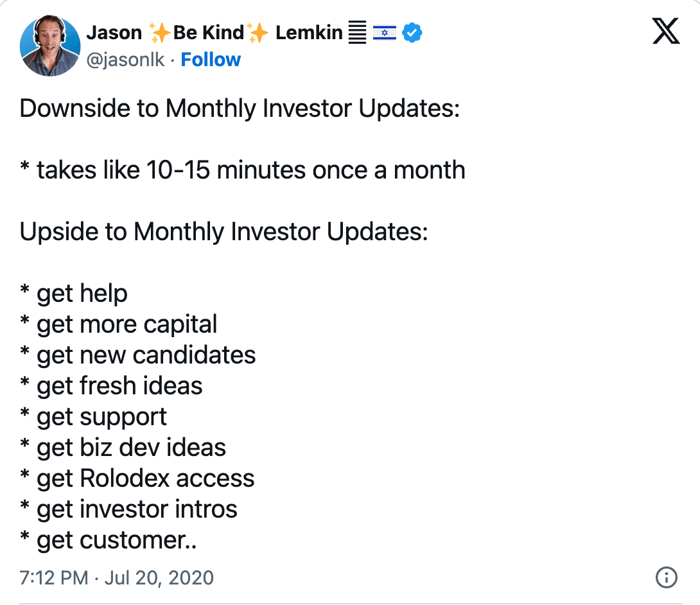Open the @jasonlk handle link

tap(125, 60)
